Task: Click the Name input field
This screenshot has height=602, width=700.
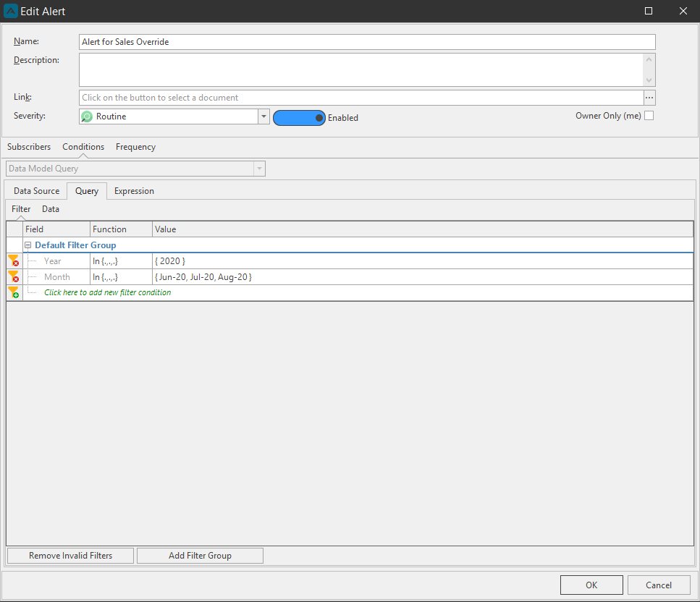Action: pyautogui.click(x=367, y=42)
